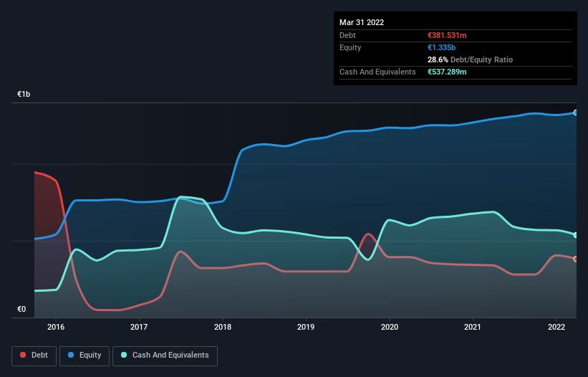The height and width of the screenshot is (377, 588).
Task: Click the €1.335b equity value
Action: click(441, 47)
